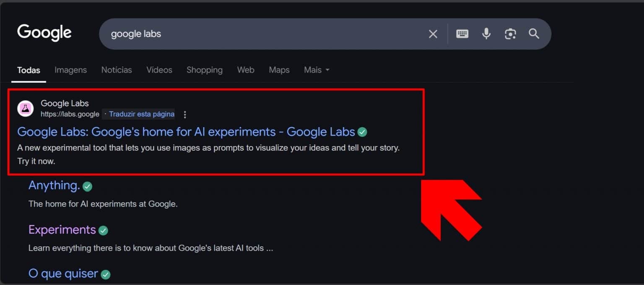Click the verification badge after the main result title
Screen dimensions: 644x285
(x=362, y=132)
